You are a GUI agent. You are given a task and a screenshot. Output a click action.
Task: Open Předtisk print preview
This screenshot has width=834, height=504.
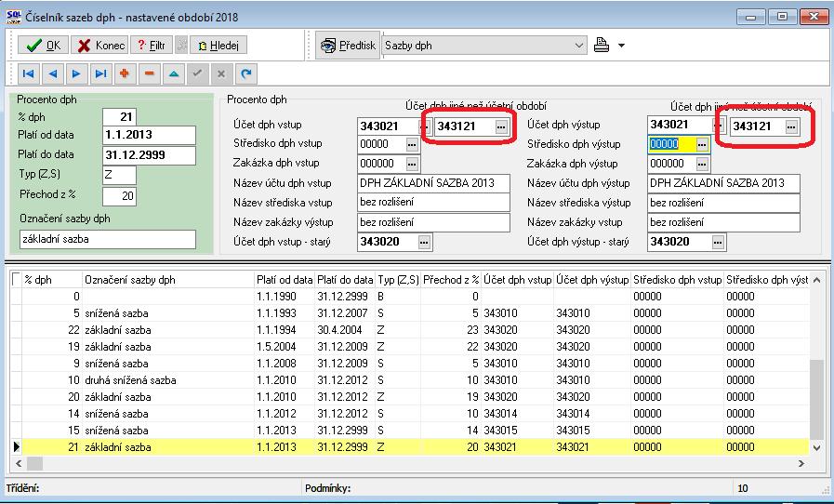[348, 46]
